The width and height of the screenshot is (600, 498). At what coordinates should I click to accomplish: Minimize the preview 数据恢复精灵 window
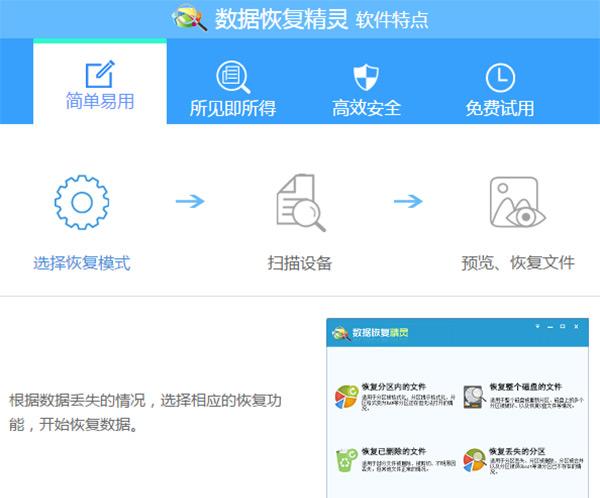click(x=550, y=327)
